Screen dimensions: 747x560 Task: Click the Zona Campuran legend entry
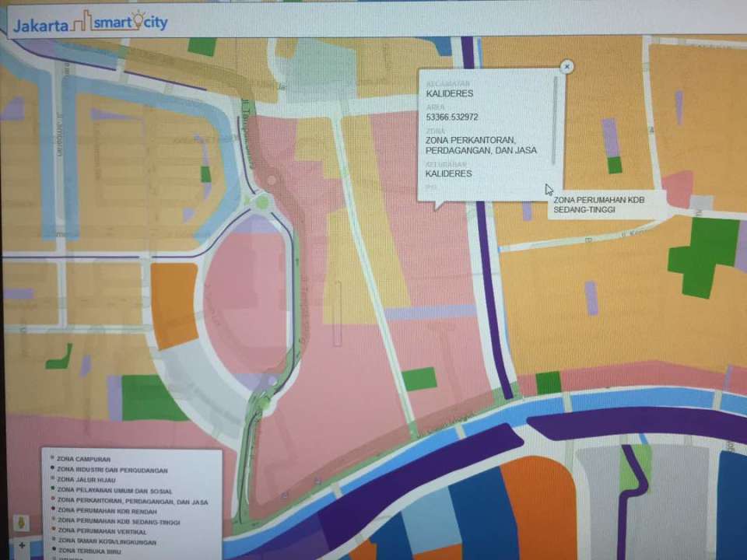tap(83, 460)
